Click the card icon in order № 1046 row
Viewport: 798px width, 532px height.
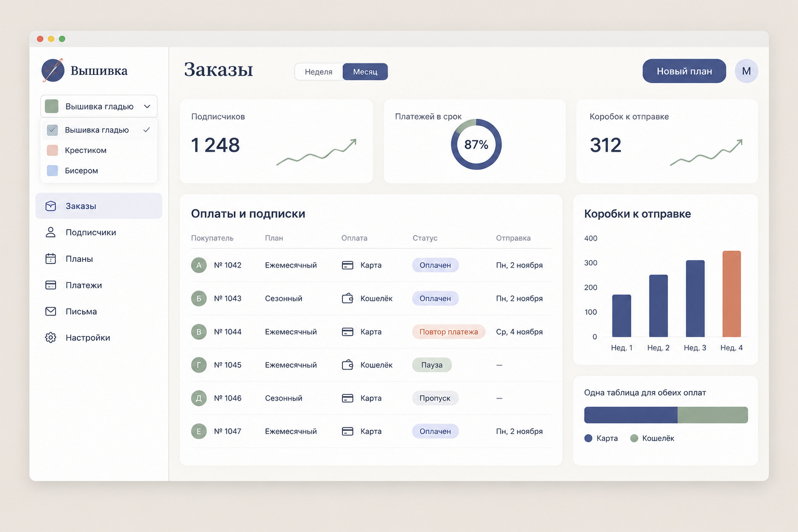348,398
